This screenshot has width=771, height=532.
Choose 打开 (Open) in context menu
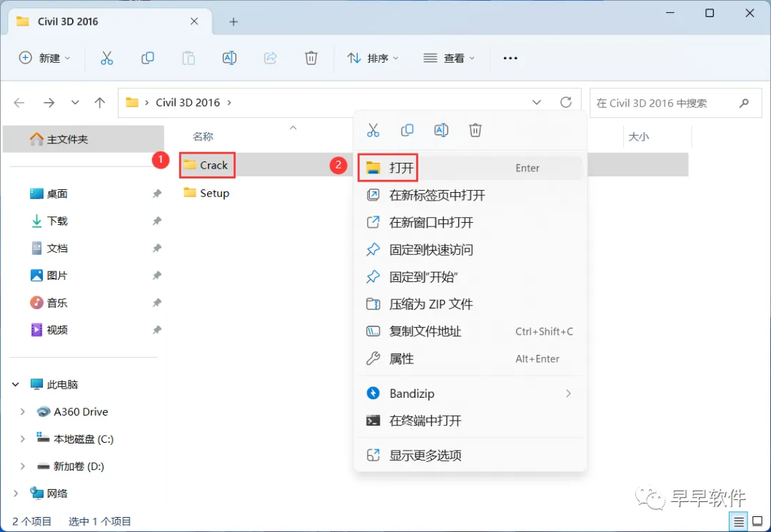[x=470, y=168]
